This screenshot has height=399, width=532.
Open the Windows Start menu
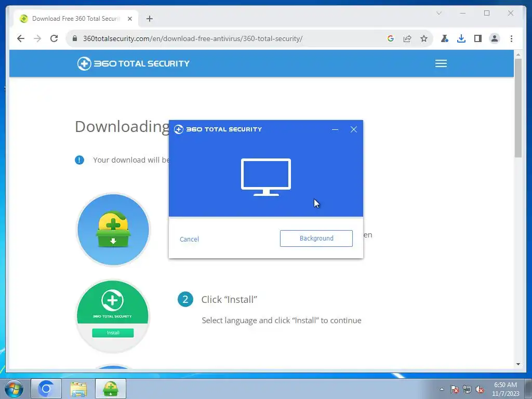14,389
